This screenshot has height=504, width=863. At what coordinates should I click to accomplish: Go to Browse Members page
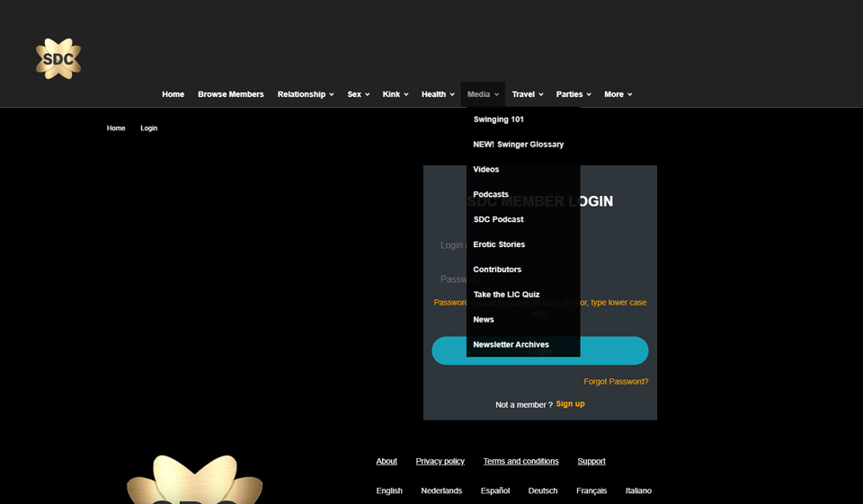pyautogui.click(x=230, y=94)
